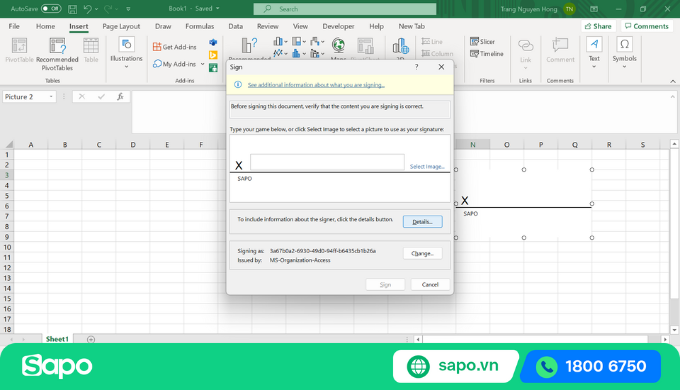Screen dimensions: 680x390
Task: Open the additional signing information link
Action: [x=316, y=85]
